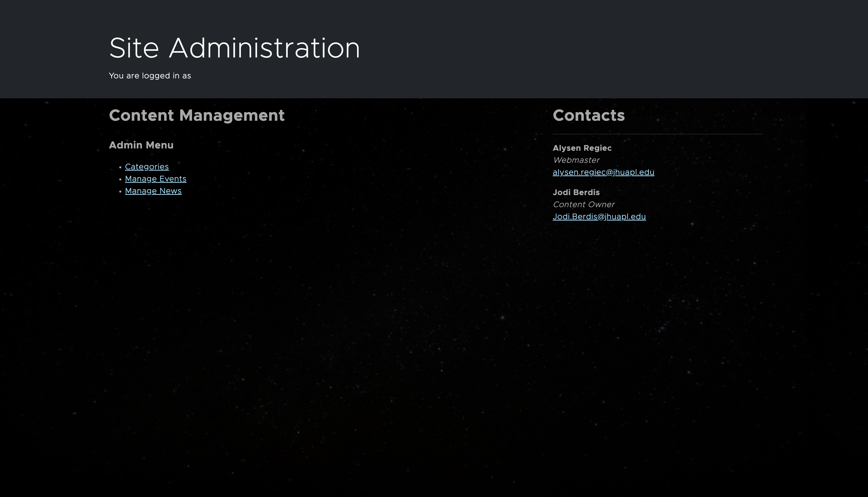Click the blank dark header banner area
The width and height of the screenshot is (868, 497).
click(x=615, y=48)
